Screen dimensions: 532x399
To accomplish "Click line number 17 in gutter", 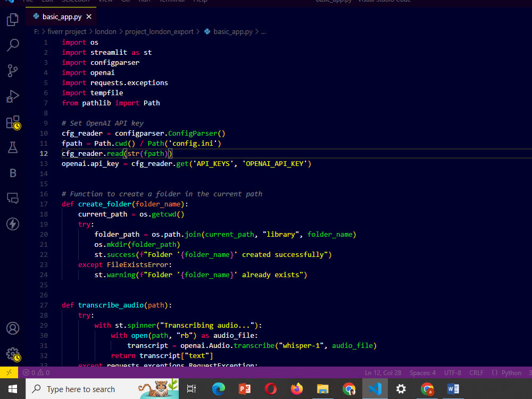I will (x=44, y=204).
